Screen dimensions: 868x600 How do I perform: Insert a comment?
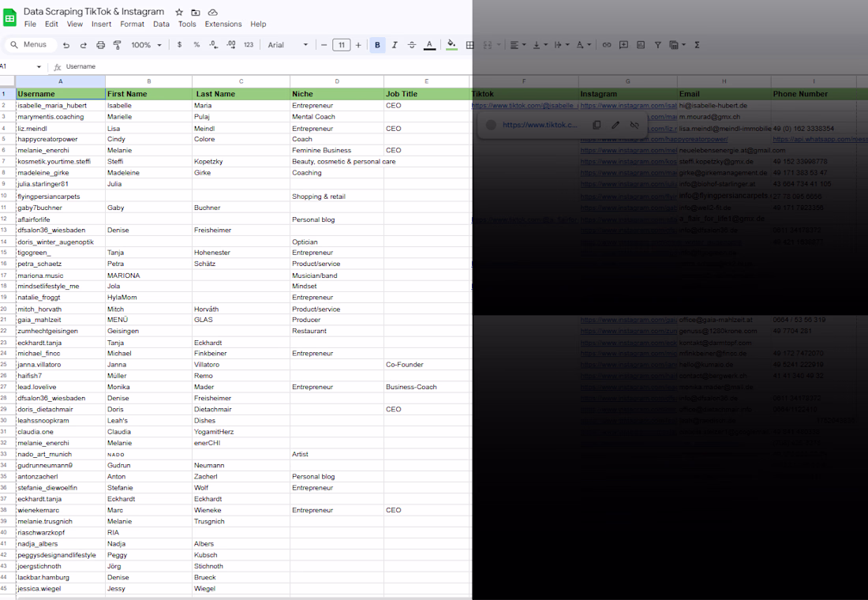pyautogui.click(x=624, y=45)
